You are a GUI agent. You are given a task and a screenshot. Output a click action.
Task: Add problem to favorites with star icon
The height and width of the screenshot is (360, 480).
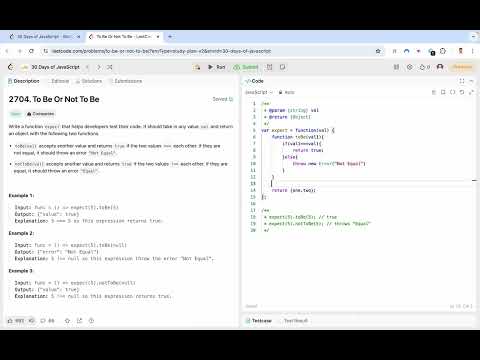click(x=67, y=321)
